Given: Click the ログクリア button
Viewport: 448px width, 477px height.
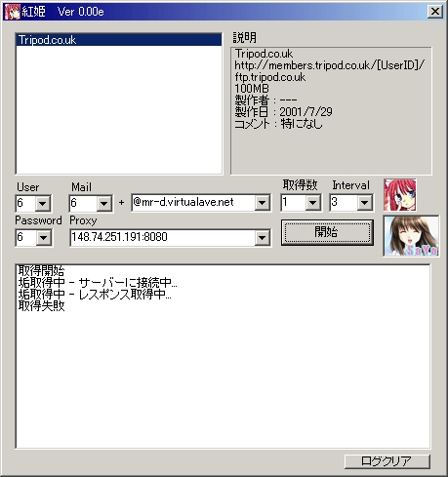Looking at the screenshot, I should (387, 461).
